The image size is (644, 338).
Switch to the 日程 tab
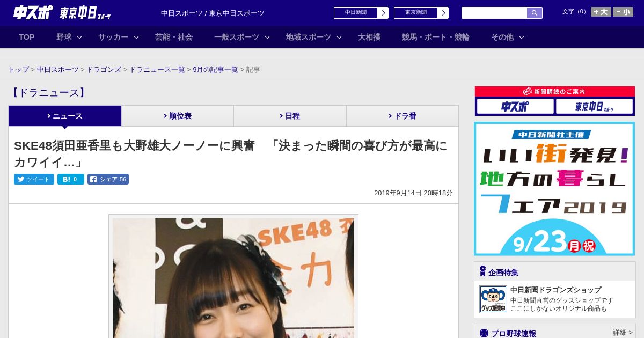290,116
